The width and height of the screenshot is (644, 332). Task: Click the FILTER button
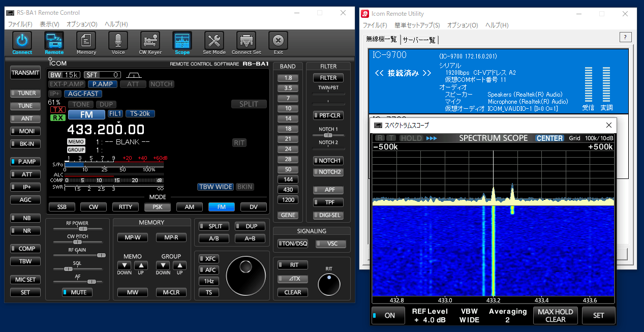[x=328, y=78]
